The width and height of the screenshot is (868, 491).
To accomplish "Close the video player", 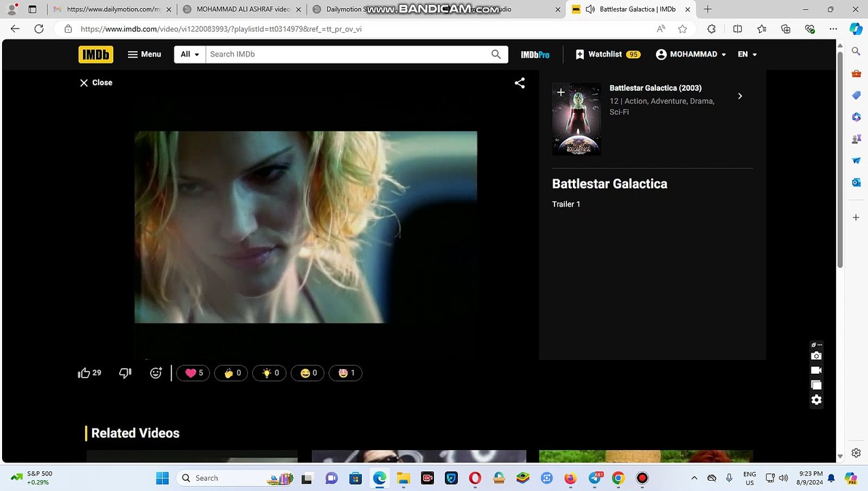I will click(96, 83).
